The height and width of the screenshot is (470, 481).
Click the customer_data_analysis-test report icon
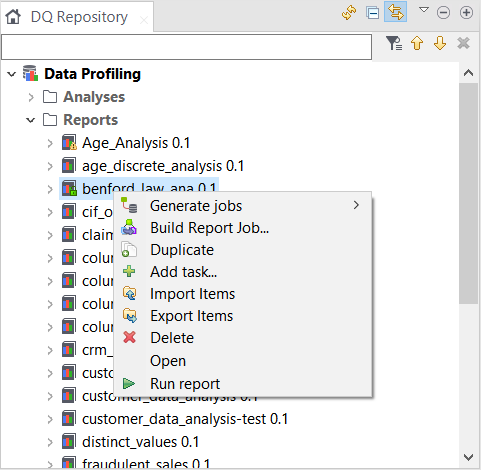tap(69, 419)
